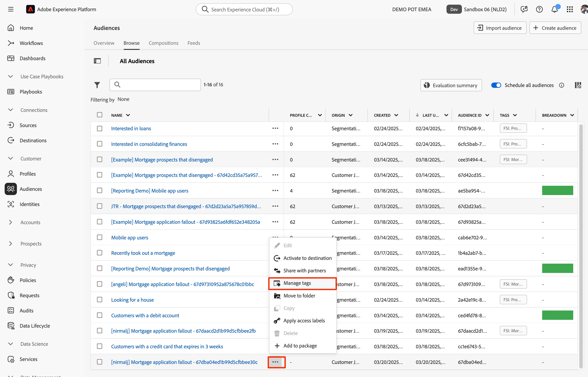This screenshot has width=588, height=377.
Task: Select Customers with a debit account checkbox
Action: [x=99, y=315]
